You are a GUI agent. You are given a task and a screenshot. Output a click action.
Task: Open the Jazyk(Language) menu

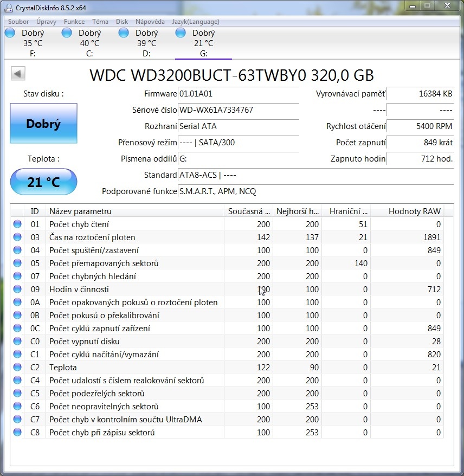pos(196,22)
